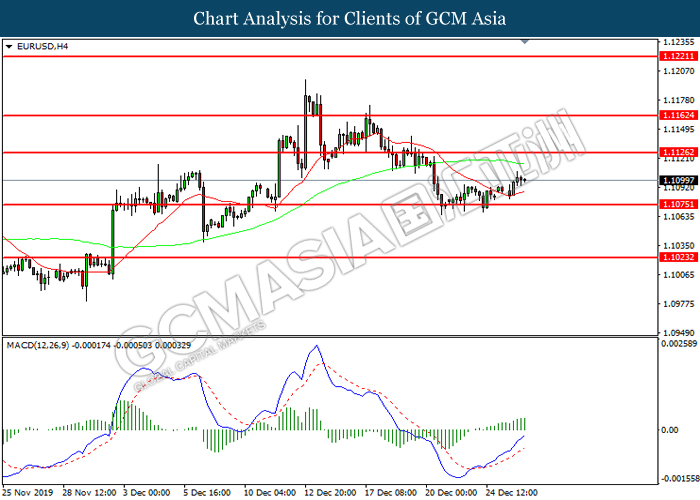700x500 pixels.
Task: Select the grey current price line at 1.10997
Action: (x=330, y=180)
